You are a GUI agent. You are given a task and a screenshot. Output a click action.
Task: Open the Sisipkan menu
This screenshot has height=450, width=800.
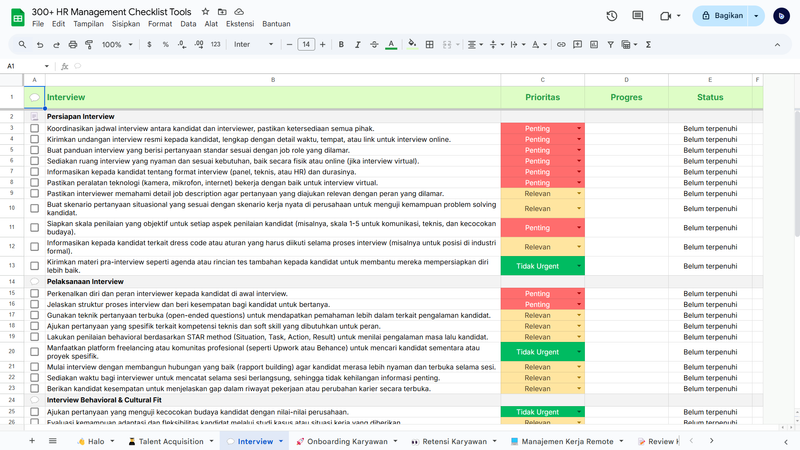(126, 24)
